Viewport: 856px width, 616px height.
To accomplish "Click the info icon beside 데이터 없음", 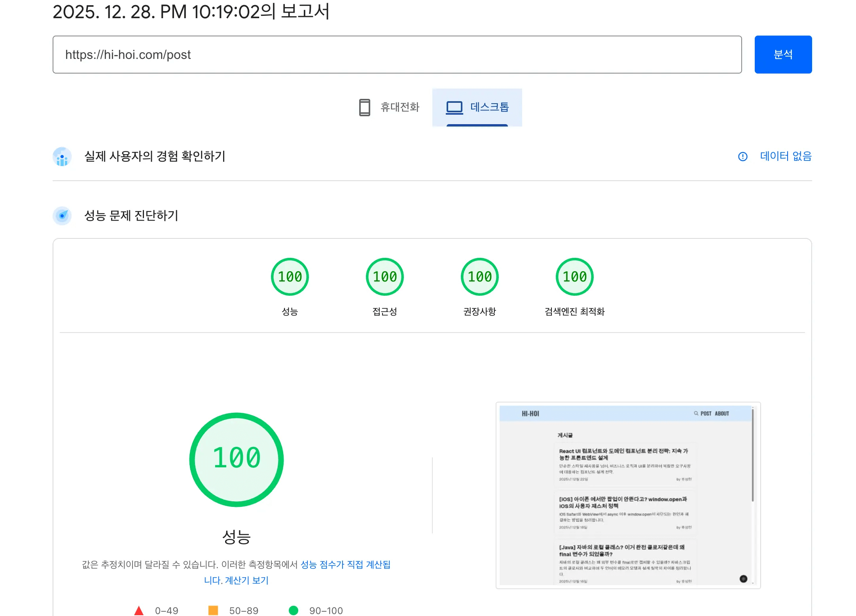I will (x=742, y=157).
